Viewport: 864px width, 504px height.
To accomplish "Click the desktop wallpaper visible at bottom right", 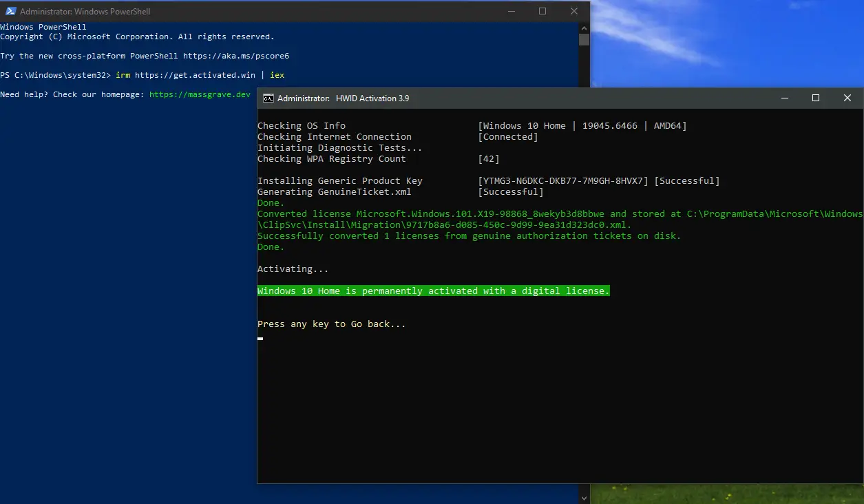I will pyautogui.click(x=757, y=497).
